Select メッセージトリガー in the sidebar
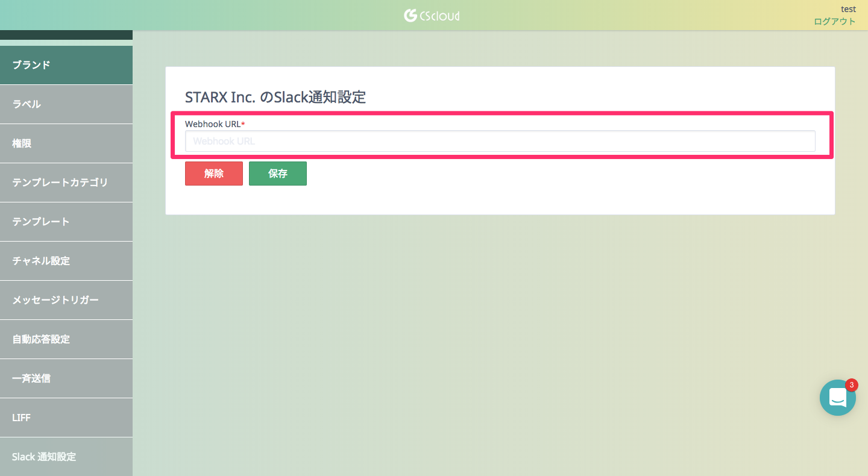 click(66, 300)
